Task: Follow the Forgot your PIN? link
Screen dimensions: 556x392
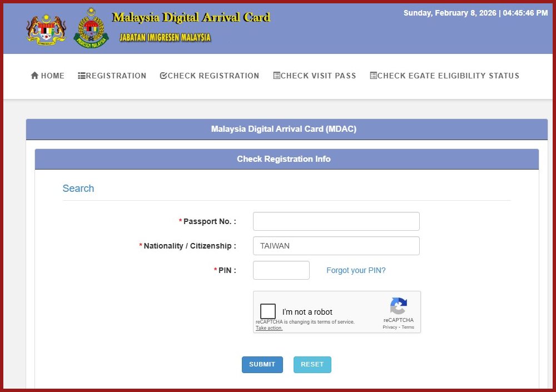Action: click(356, 270)
